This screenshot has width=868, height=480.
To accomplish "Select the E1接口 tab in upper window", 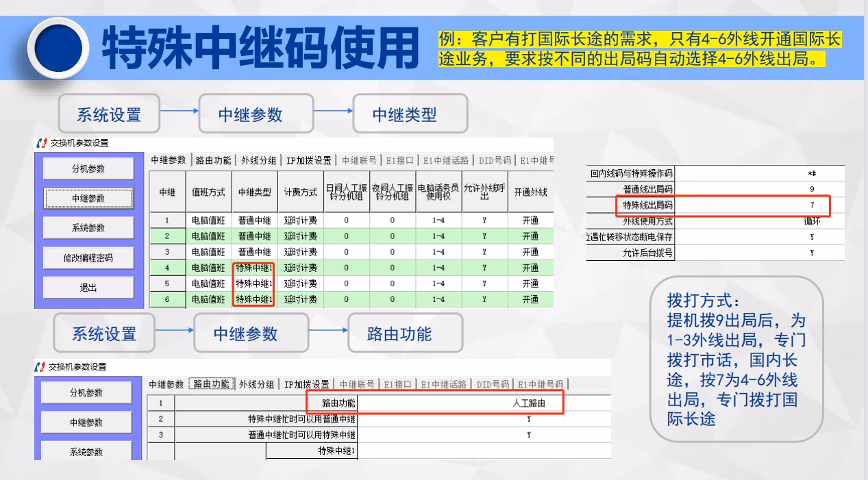I will point(399,160).
